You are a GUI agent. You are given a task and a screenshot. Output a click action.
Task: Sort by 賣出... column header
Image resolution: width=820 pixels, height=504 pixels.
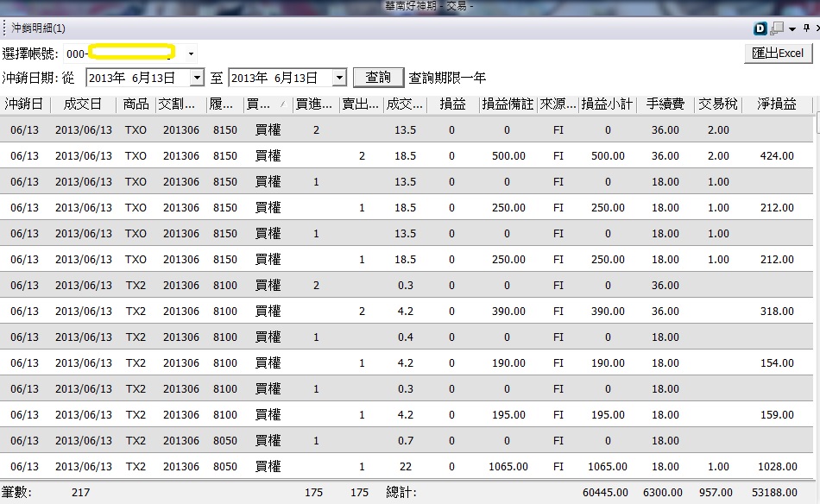point(360,104)
